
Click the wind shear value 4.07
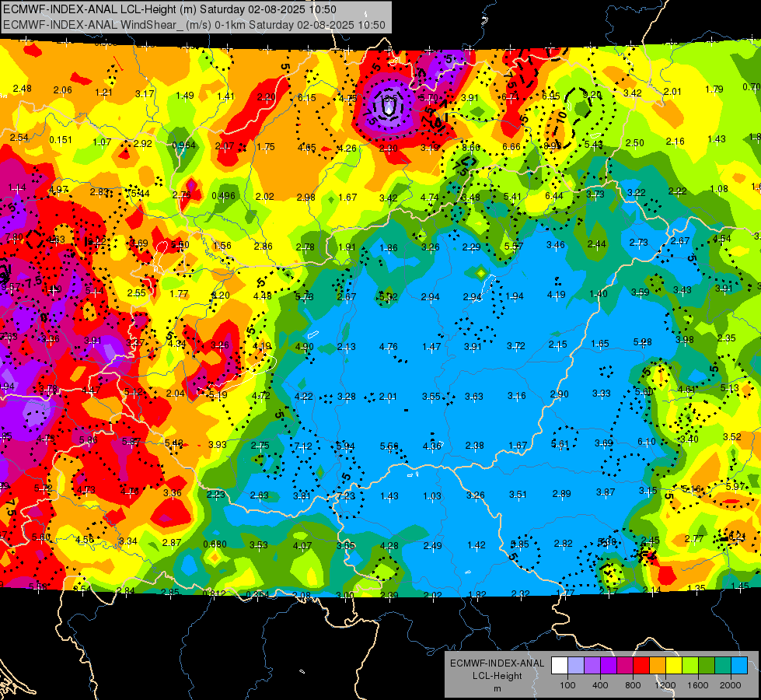tap(302, 545)
